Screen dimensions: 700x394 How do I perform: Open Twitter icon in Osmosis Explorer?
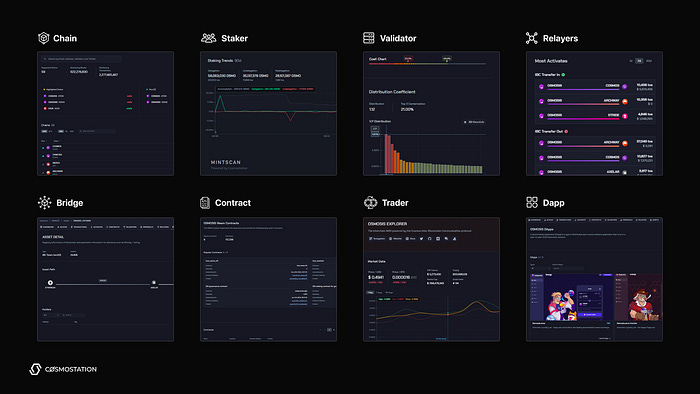[421, 239]
